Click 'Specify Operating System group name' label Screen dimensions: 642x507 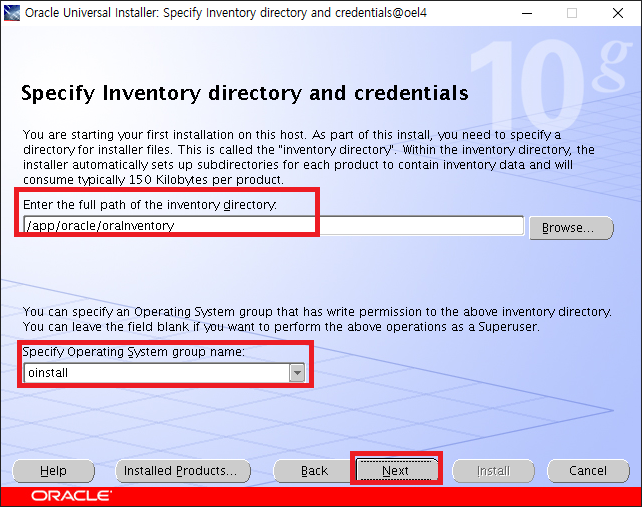click(x=133, y=352)
